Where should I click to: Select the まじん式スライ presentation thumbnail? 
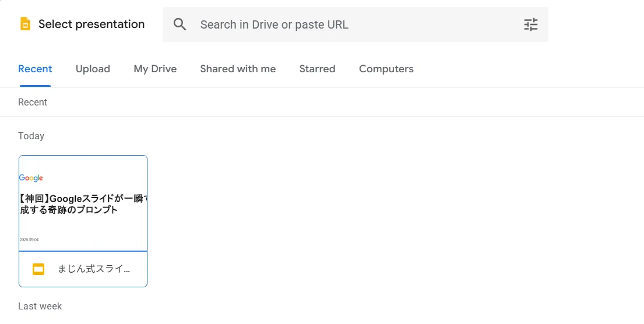(83, 203)
